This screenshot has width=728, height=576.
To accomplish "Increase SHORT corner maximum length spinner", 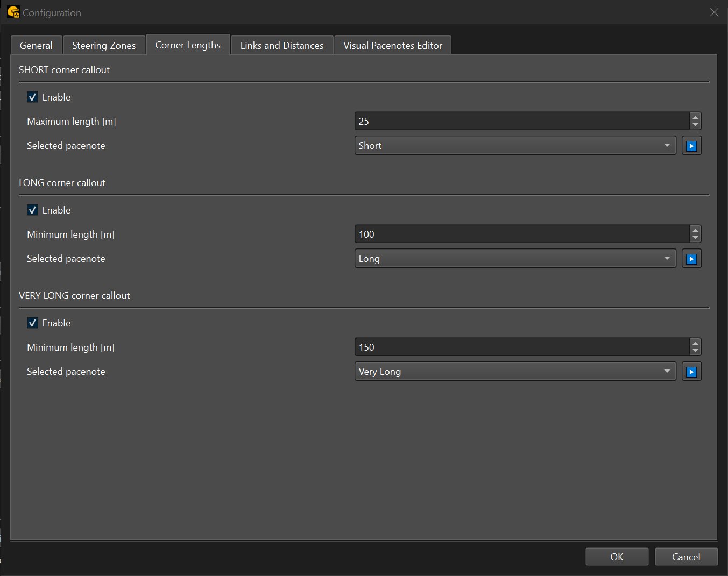I will tap(695, 117).
